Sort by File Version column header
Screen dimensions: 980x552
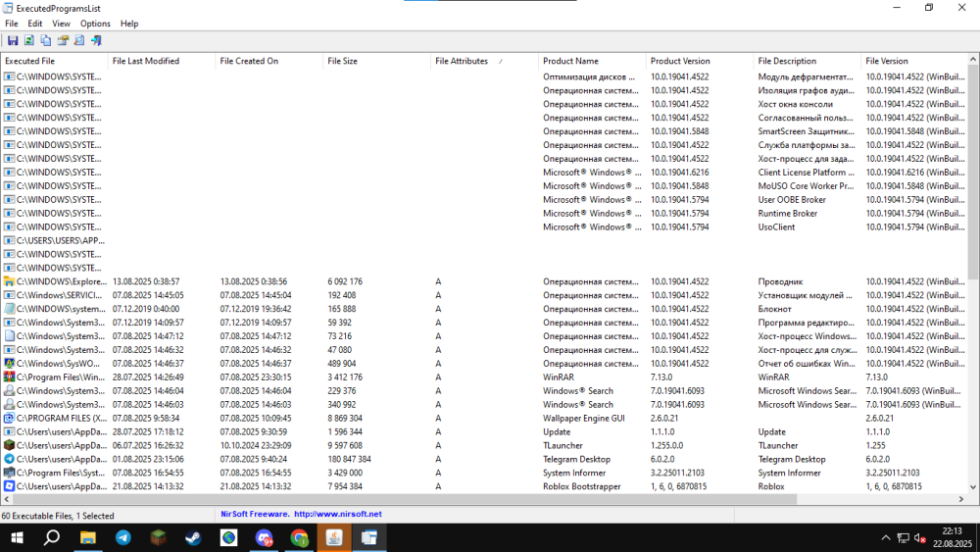913,61
